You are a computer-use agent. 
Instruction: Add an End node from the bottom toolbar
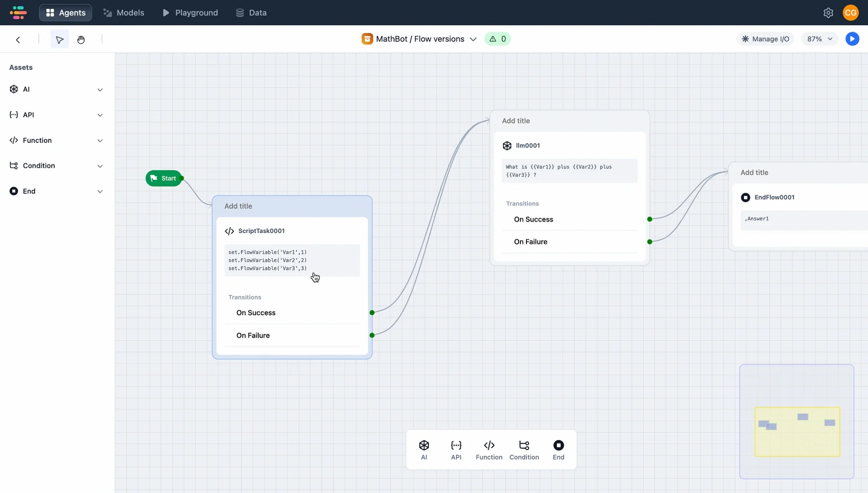[558, 449]
